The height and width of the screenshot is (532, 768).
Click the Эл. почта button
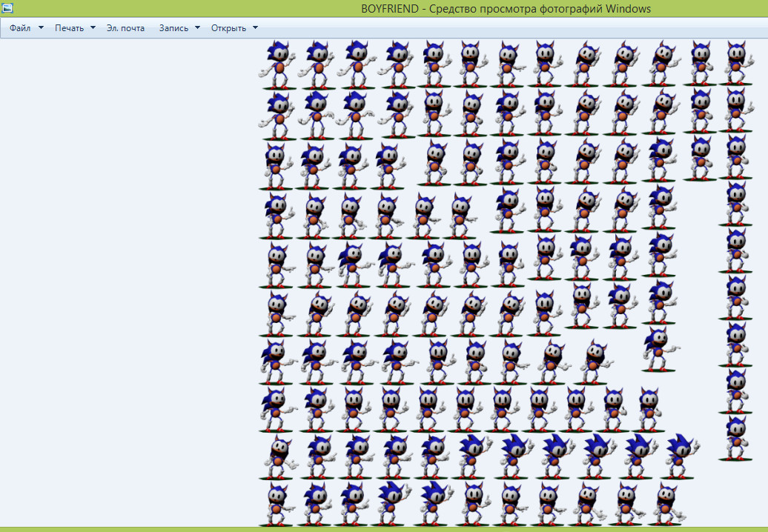pyautogui.click(x=125, y=28)
